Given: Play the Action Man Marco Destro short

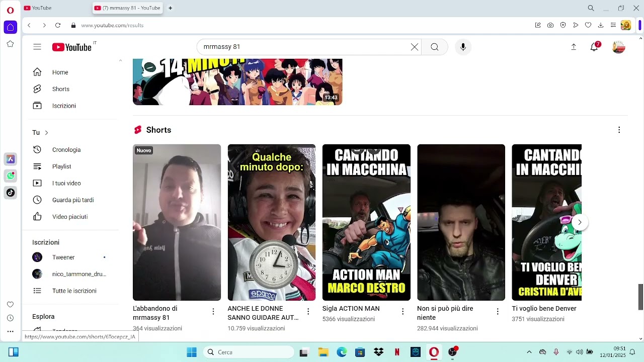Looking at the screenshot, I should point(366,222).
